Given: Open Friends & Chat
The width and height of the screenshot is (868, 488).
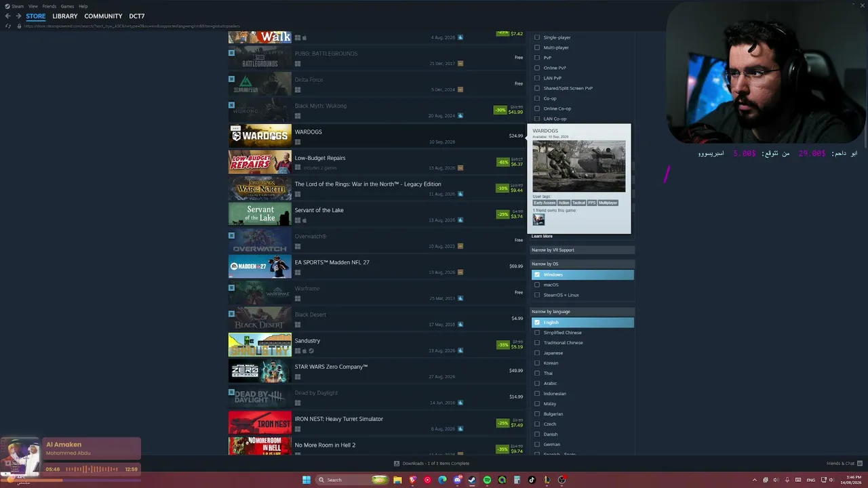Looking at the screenshot, I should tap(844, 464).
